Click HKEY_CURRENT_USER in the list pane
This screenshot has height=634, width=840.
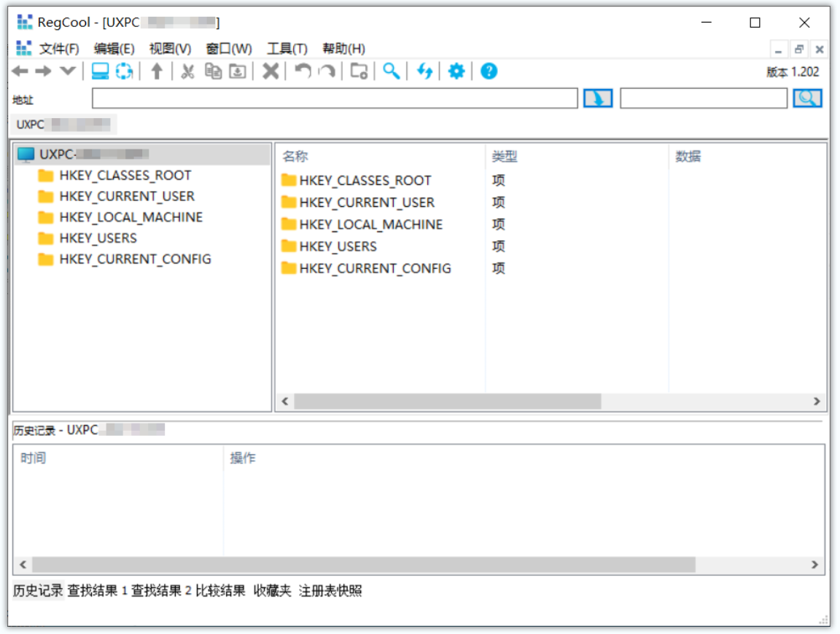(x=367, y=203)
